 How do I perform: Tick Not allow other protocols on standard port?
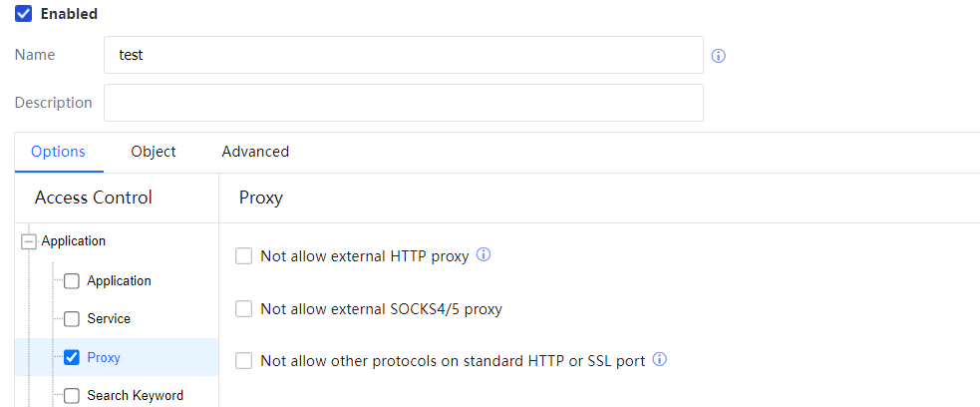[244, 361]
